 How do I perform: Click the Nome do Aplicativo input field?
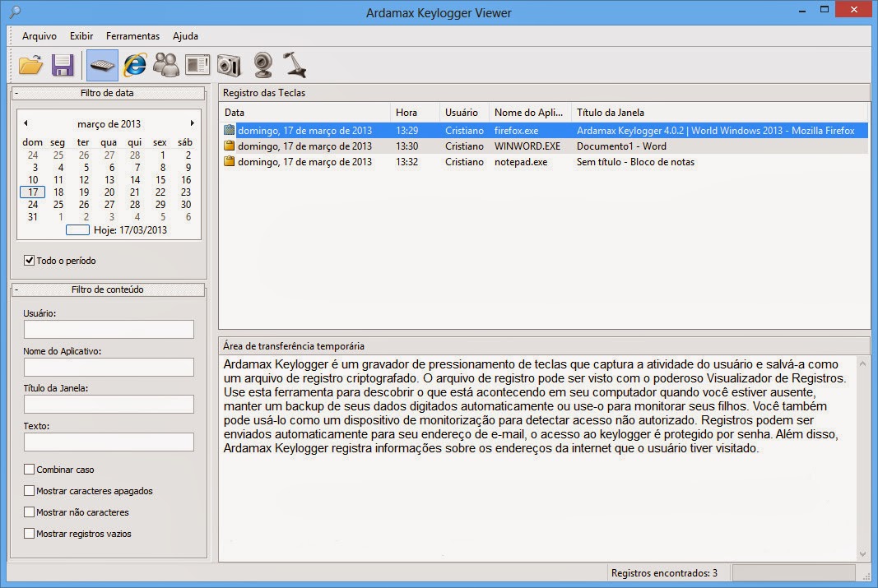tap(109, 367)
